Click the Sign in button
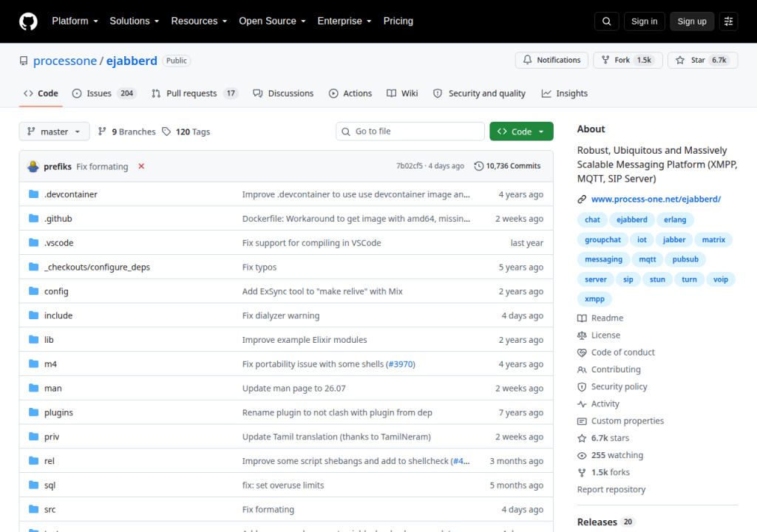Viewport: 757px width, 532px height. [x=644, y=21]
